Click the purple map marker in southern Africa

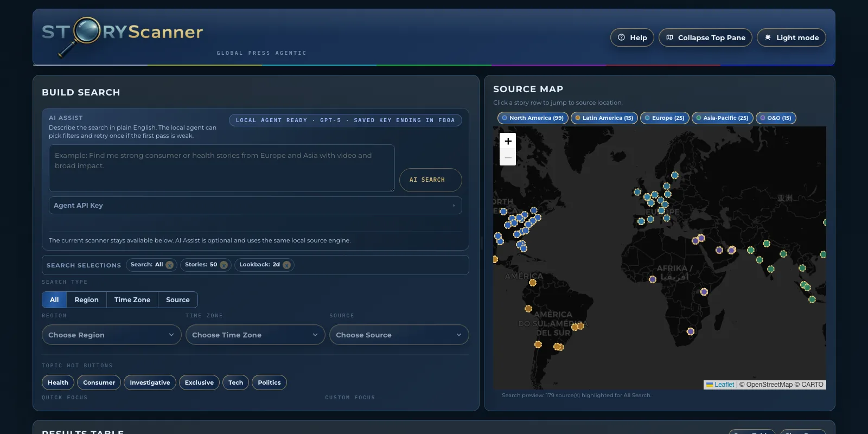[691, 331]
